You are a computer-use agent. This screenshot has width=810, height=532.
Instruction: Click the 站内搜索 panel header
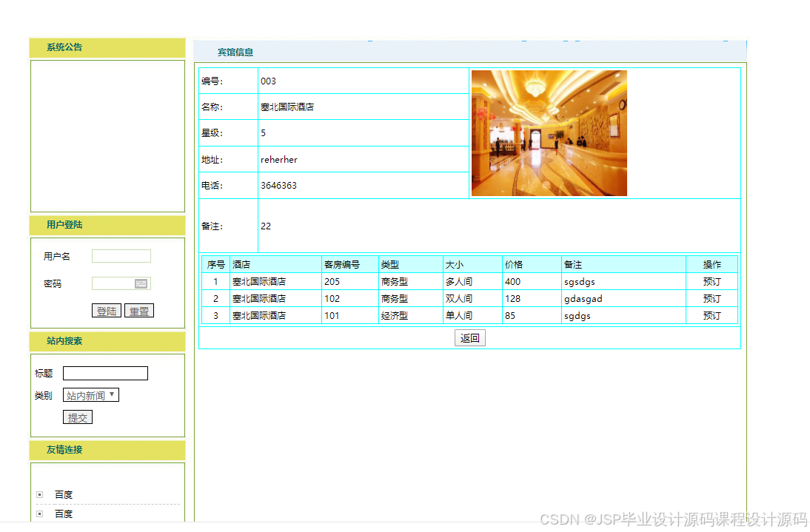(x=107, y=341)
